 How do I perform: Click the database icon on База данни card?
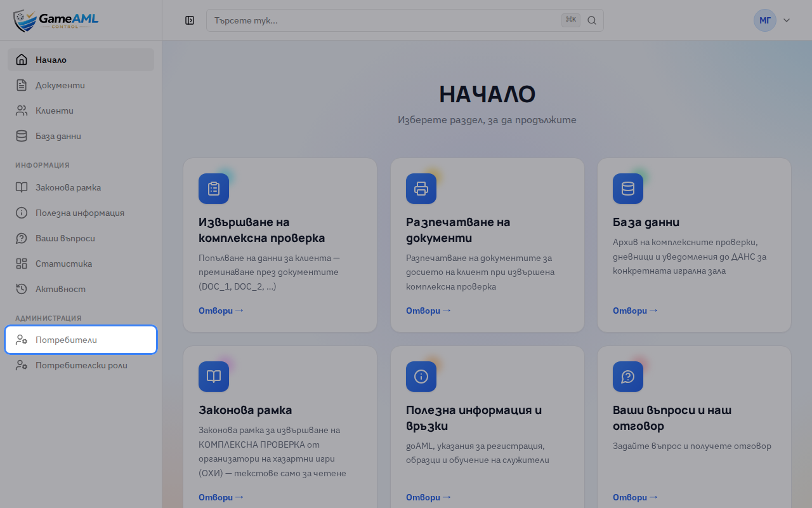click(628, 189)
